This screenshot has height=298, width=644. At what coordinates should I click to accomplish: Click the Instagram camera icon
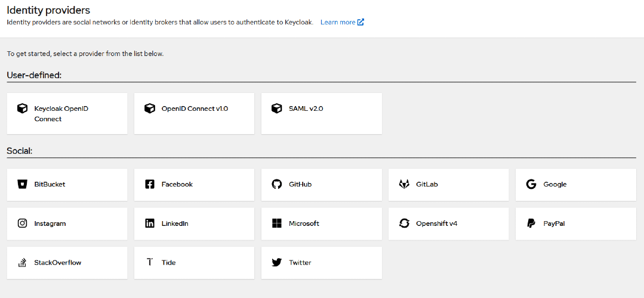pos(22,223)
